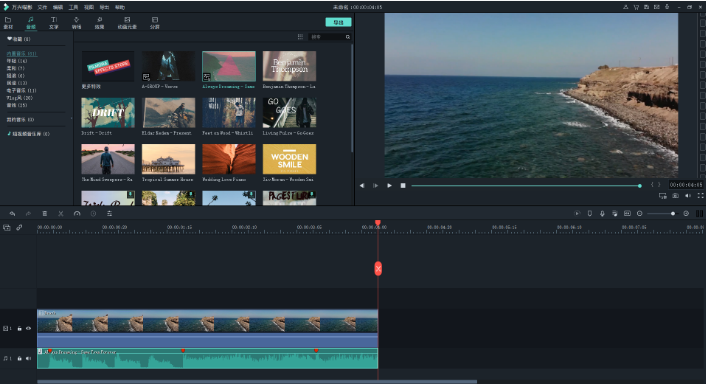The image size is (706, 384).
Task: Click the render preview icon on timeline toolbar
Action: pos(577,213)
